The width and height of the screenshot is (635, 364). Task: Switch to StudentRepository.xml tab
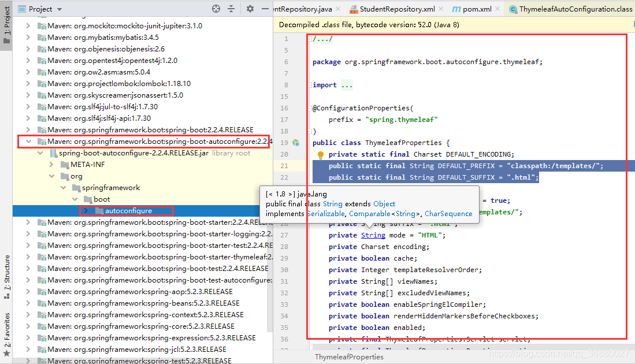point(392,9)
